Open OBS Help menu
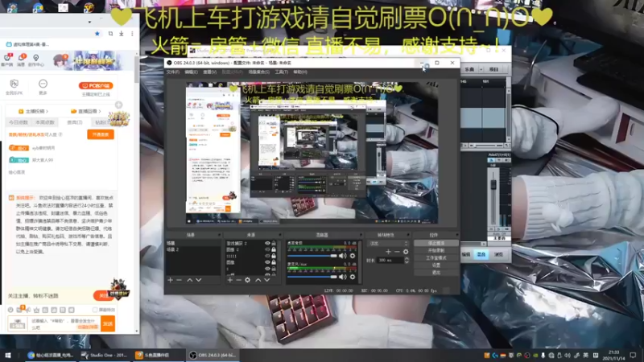Image resolution: width=644 pixels, height=362 pixels. (300, 72)
